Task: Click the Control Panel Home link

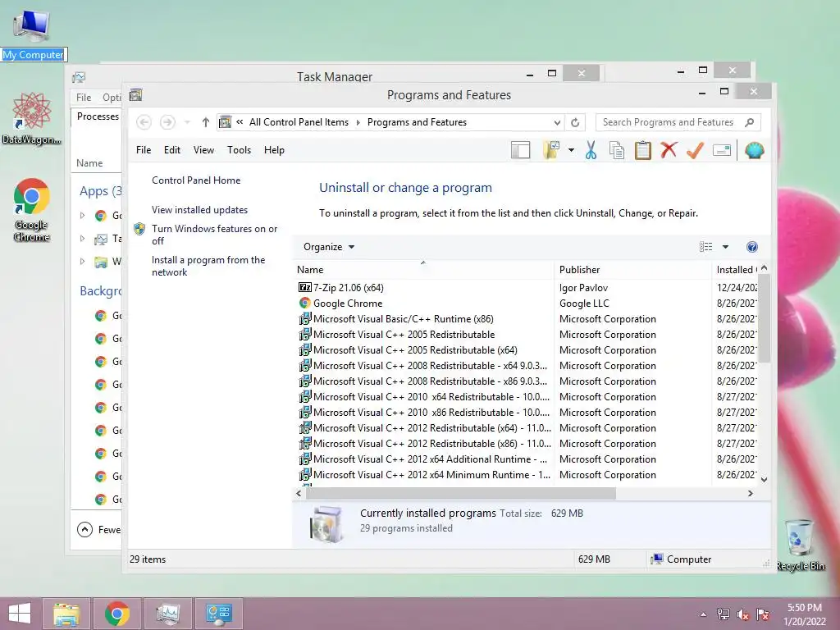Action: (196, 180)
